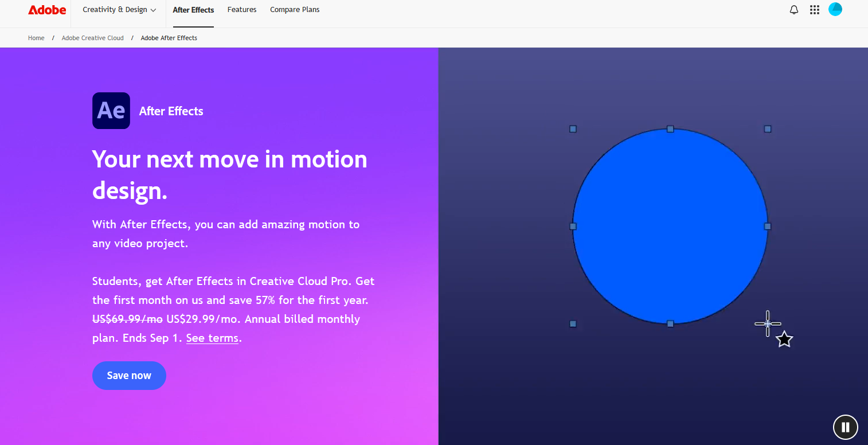868x445 pixels.
Task: Go to Compare Plans
Action: click(295, 10)
